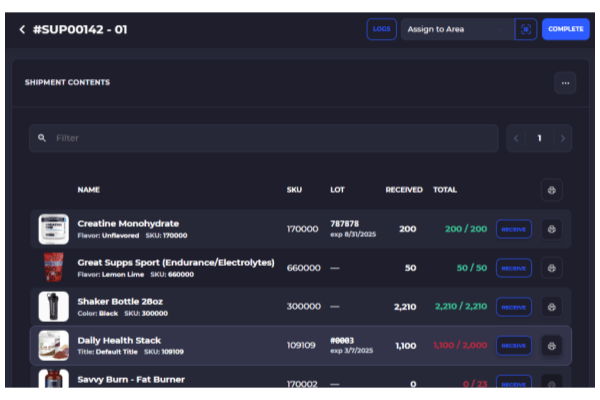Click the RECEIVED column header
This screenshot has width=600, height=400.
(x=404, y=190)
